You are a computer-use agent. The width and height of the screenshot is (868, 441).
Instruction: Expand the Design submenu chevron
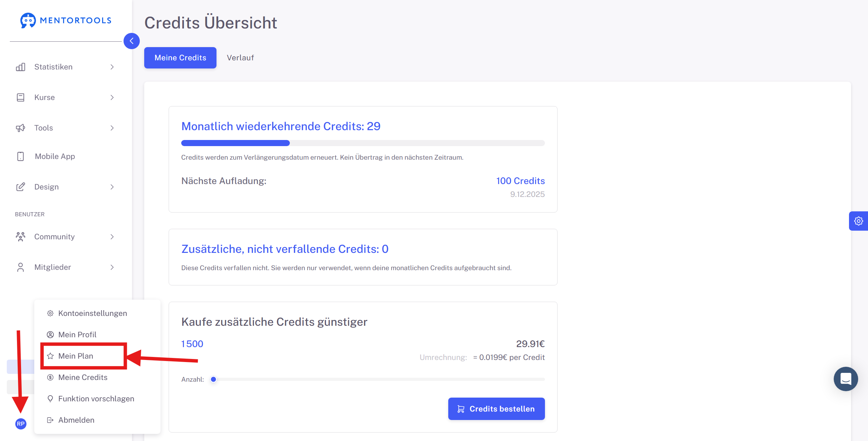pyautogui.click(x=112, y=187)
